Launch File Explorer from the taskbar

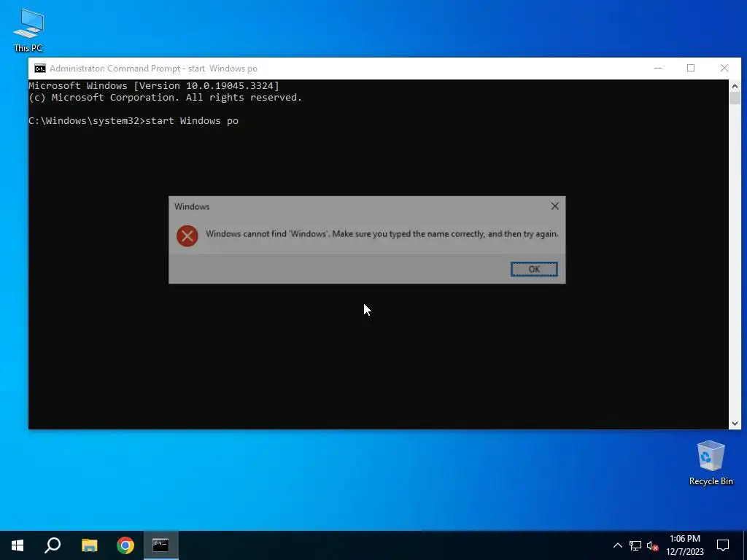click(89, 545)
